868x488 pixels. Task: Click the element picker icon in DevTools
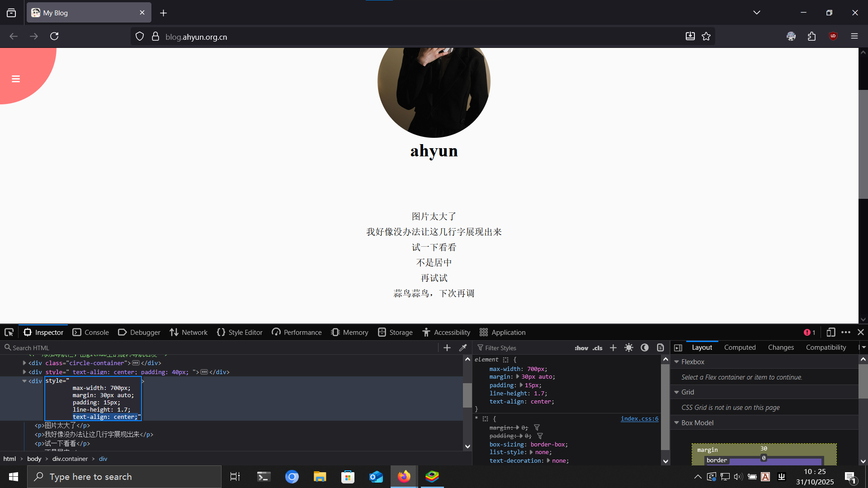9,333
